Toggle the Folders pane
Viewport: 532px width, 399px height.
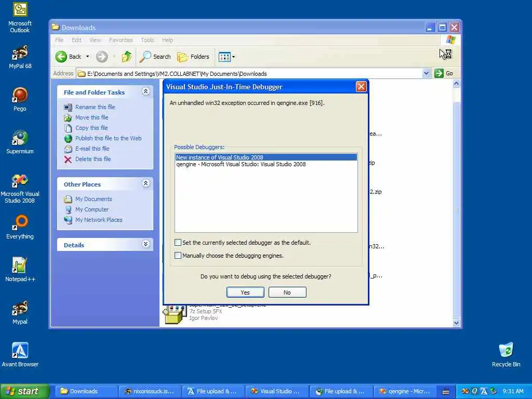tap(193, 57)
